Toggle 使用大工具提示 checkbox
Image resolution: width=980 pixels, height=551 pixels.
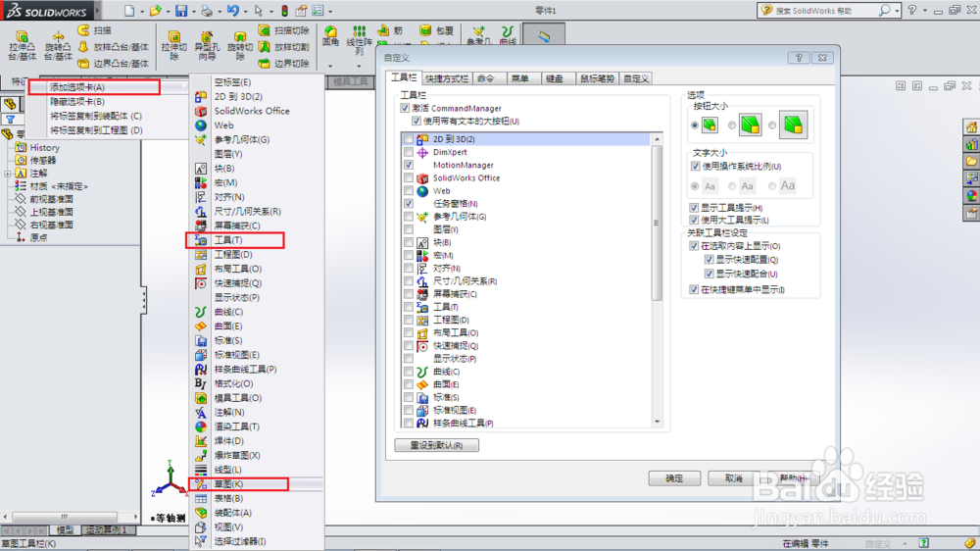click(x=694, y=221)
